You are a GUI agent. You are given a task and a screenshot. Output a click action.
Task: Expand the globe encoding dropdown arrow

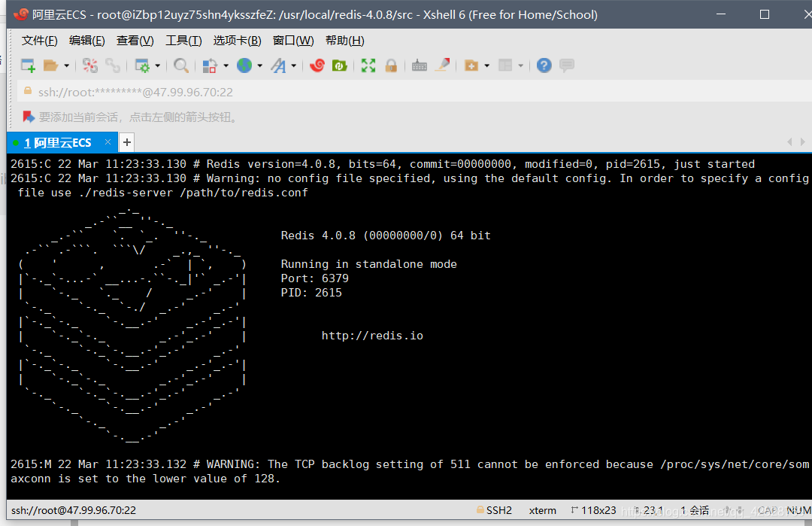(x=260, y=65)
